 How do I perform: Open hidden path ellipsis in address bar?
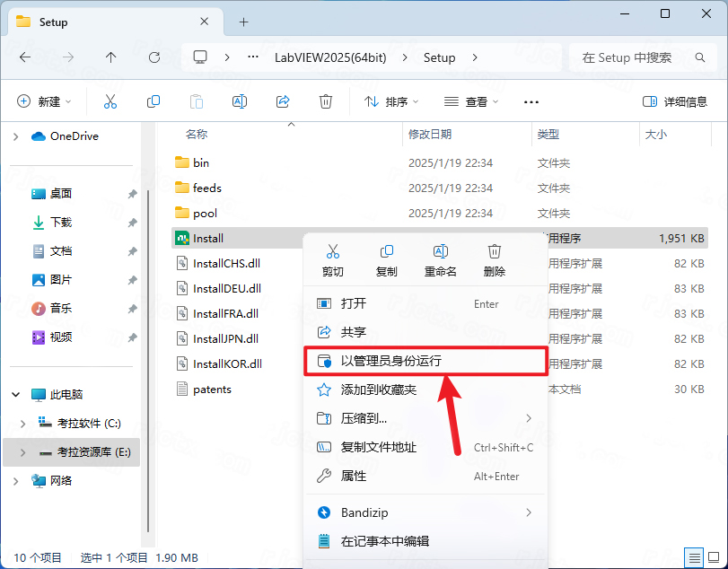(x=253, y=57)
